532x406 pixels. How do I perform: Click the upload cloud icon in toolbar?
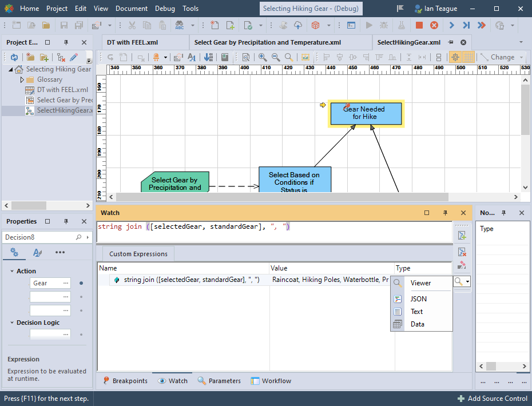[298, 25]
